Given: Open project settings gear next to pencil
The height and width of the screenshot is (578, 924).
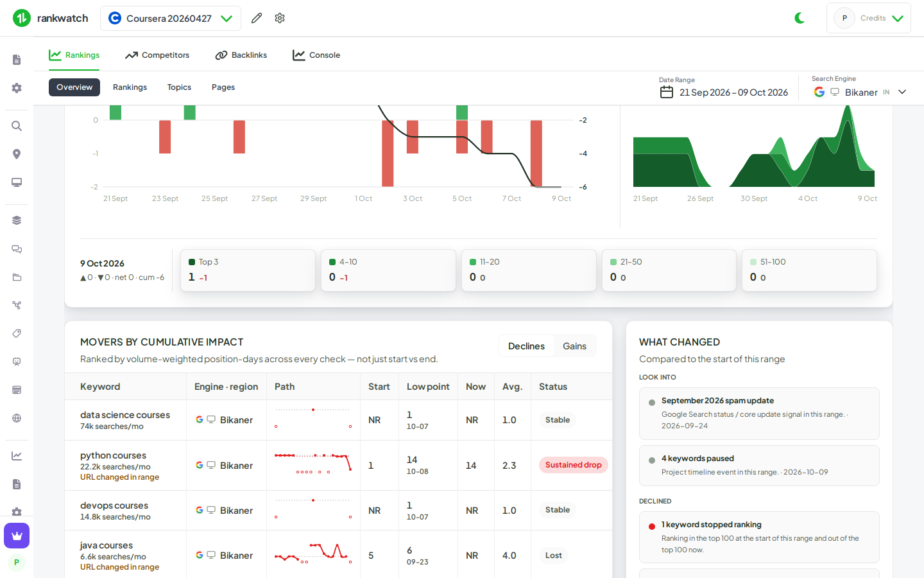Looking at the screenshot, I should pyautogui.click(x=280, y=18).
